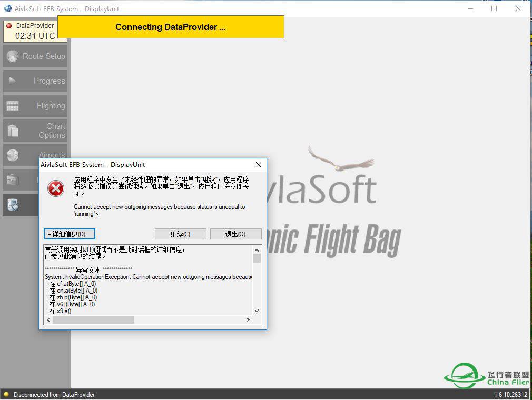Click the Connecting DataProvider yellow banner
The image size is (532, 400).
pyautogui.click(x=171, y=27)
